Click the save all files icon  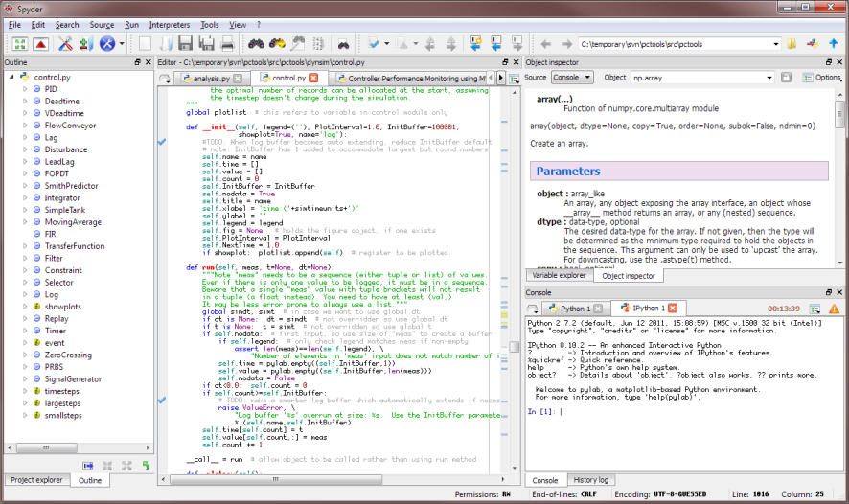click(x=208, y=44)
